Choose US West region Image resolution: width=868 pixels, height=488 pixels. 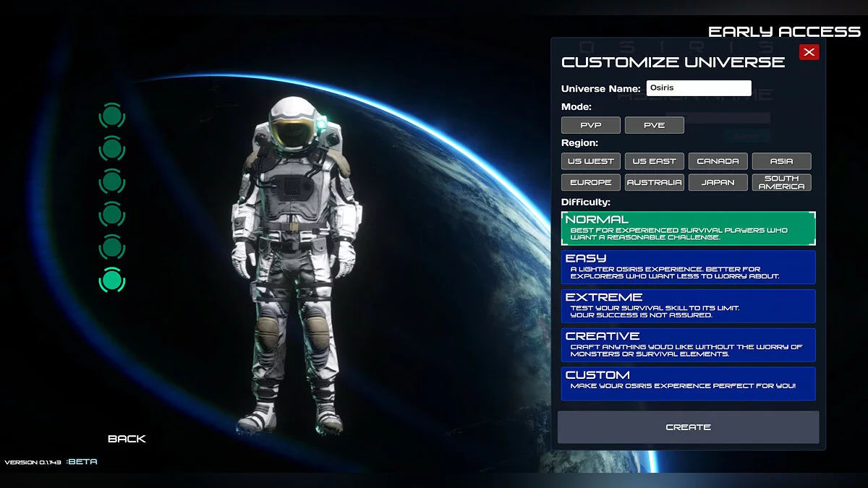click(591, 161)
